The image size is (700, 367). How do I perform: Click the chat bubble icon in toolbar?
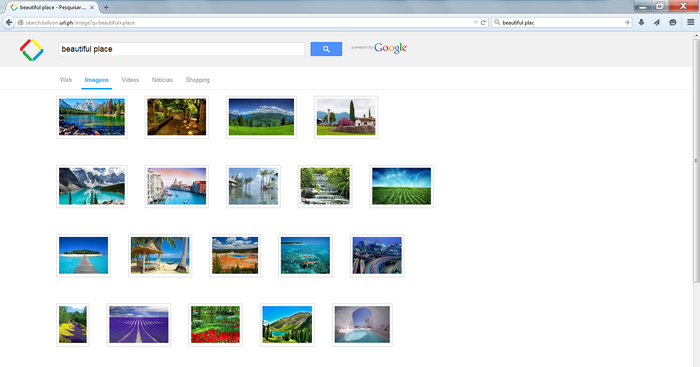673,22
